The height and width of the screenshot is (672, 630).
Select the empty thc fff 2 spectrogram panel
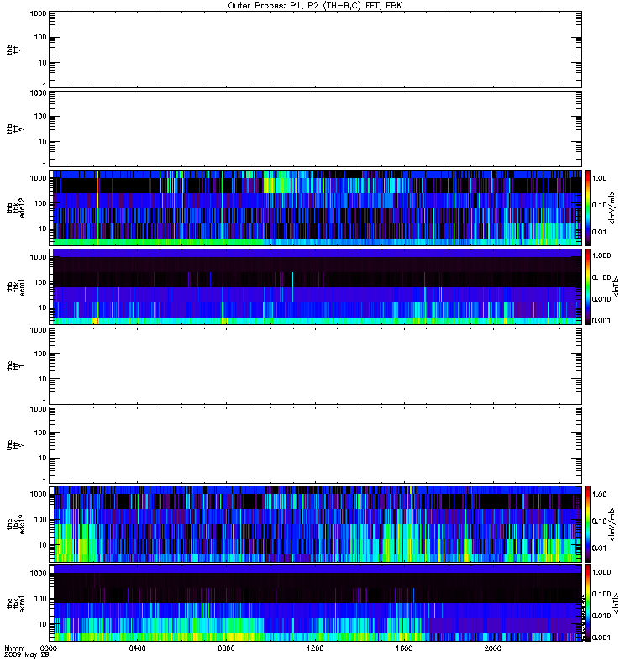pos(316,445)
